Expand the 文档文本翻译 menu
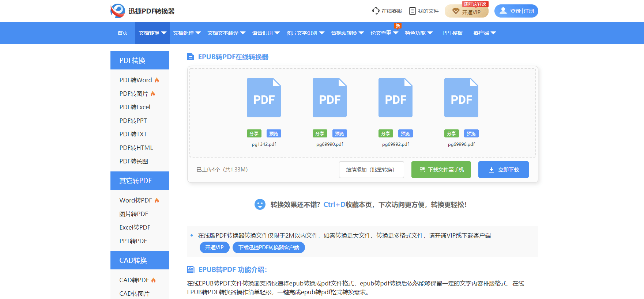Image resolution: width=644 pixels, height=299 pixels. coord(226,33)
